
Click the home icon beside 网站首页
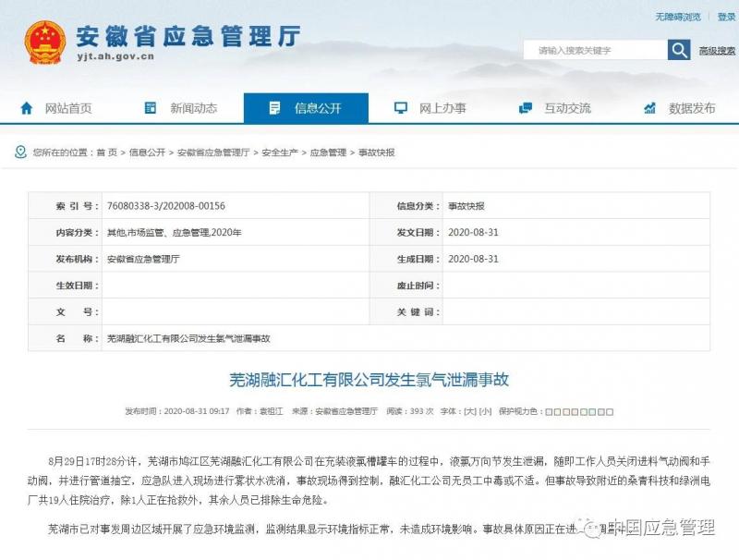[x=27, y=108]
